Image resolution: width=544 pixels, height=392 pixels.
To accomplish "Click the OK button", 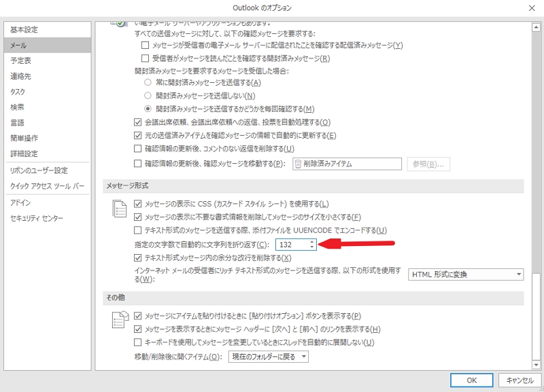I will pos(471,380).
